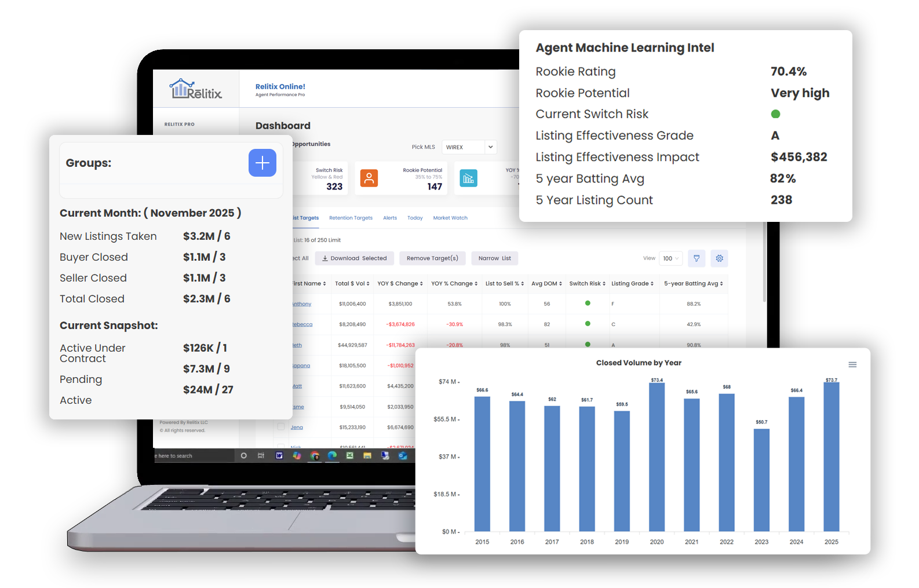
Task: Open table settings gear icon
Action: [719, 258]
